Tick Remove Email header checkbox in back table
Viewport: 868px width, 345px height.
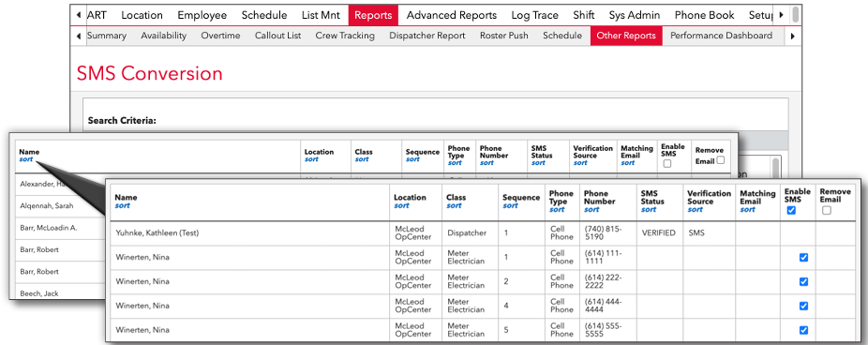[x=720, y=160]
